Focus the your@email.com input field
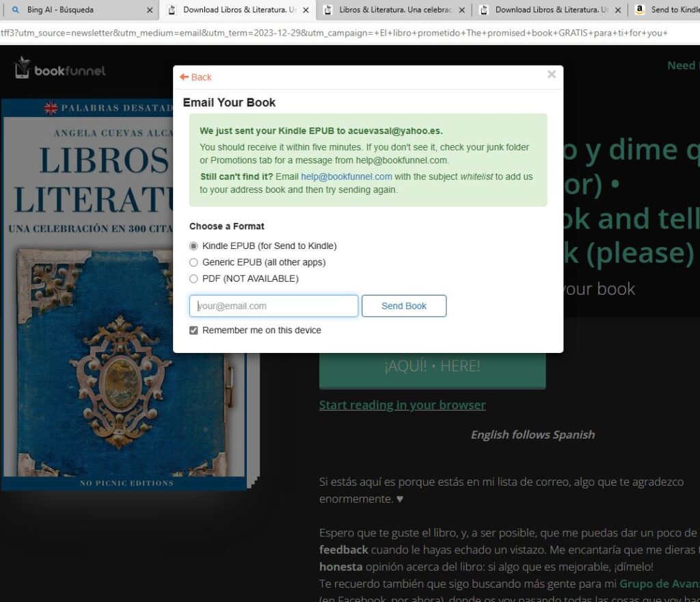This screenshot has width=700, height=602. click(273, 306)
